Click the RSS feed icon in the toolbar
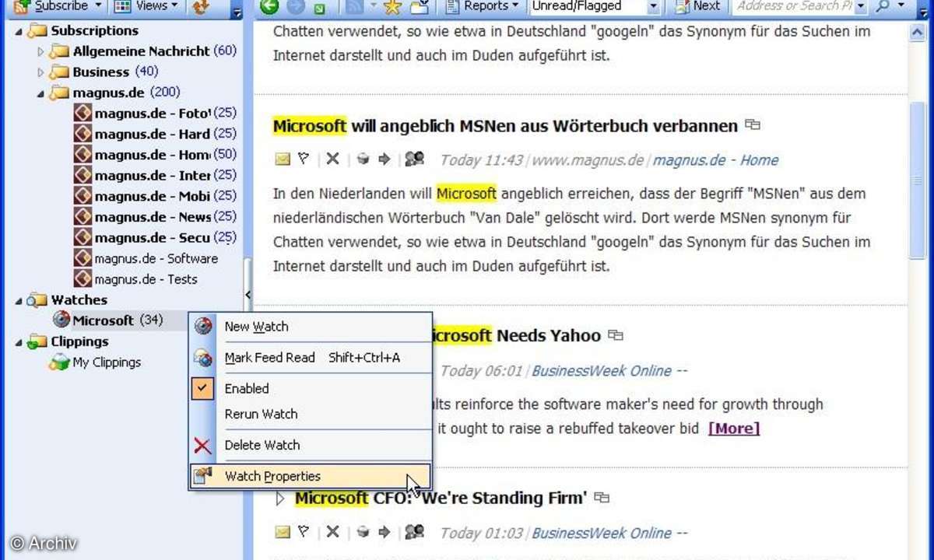This screenshot has width=934, height=560. pos(353,6)
